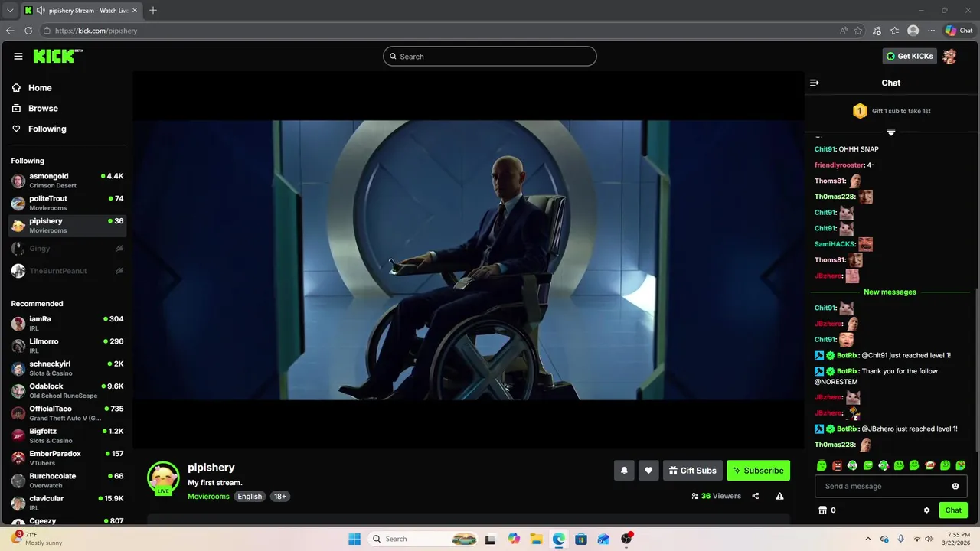The width and height of the screenshot is (980, 551).
Task: Open Burchocolate recommended channel
Action: [x=67, y=481]
